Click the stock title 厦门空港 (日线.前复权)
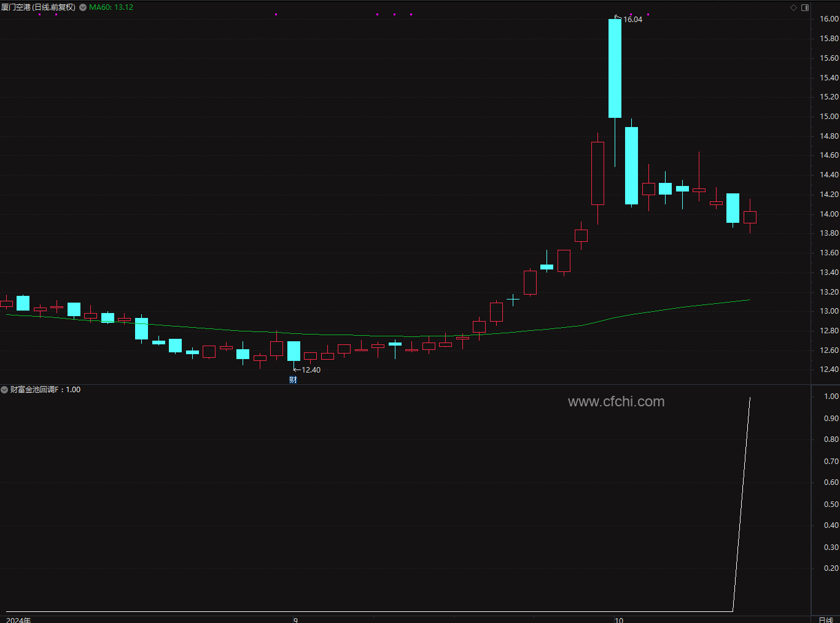Screen dimensions: 840x623 click(38, 7)
